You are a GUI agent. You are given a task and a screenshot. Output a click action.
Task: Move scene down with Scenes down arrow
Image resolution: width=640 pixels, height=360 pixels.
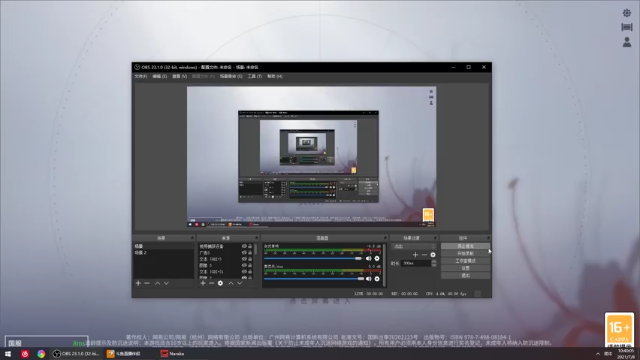(166, 283)
